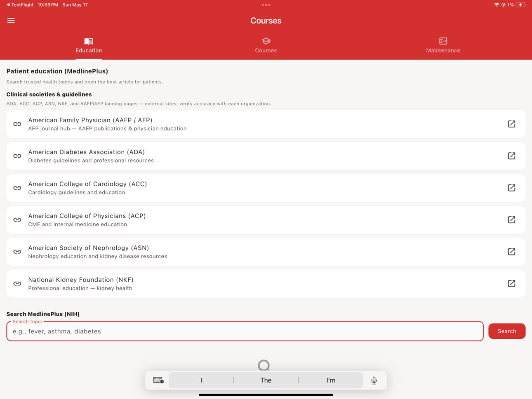532x399 pixels.
Task: Open American College of Cardiology (ACC) title
Action: click(88, 184)
